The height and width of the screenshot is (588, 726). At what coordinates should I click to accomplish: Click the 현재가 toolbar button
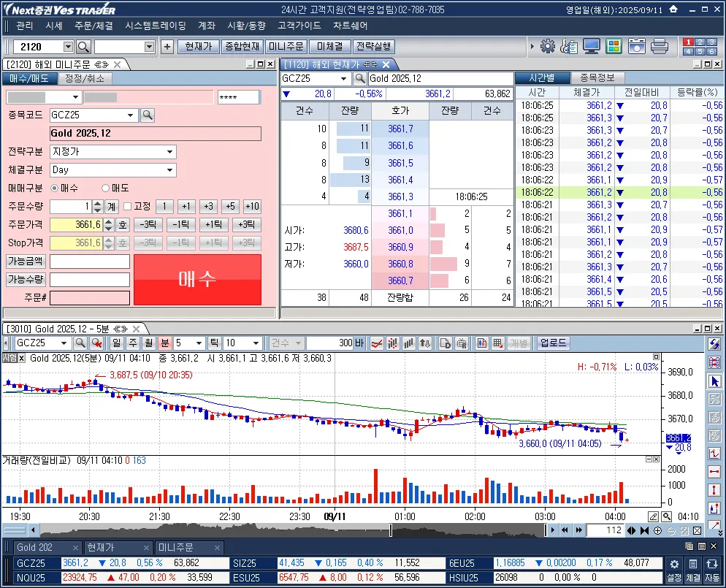point(198,47)
